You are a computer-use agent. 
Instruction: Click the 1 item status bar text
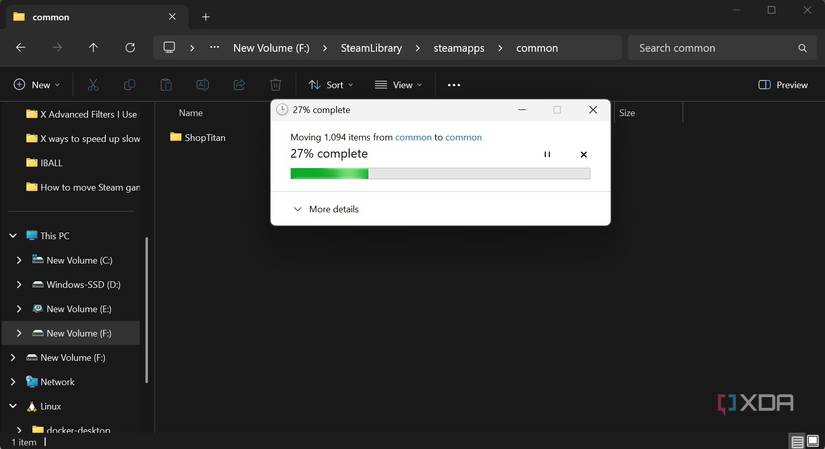tap(24, 442)
